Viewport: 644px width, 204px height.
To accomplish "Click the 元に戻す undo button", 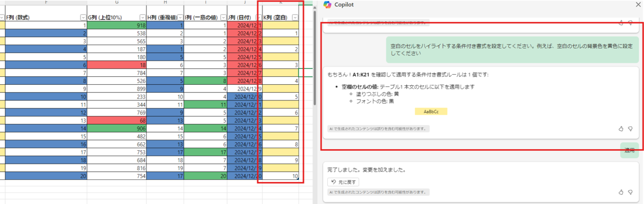I will click(343, 182).
